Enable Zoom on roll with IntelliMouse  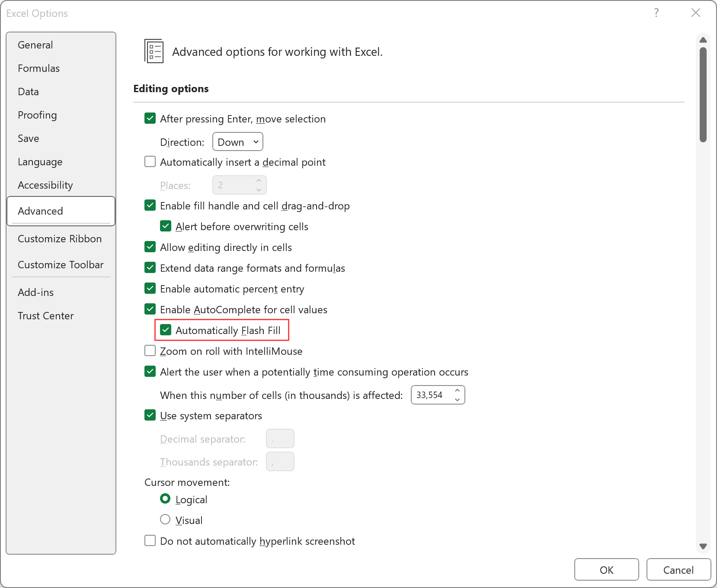point(150,351)
